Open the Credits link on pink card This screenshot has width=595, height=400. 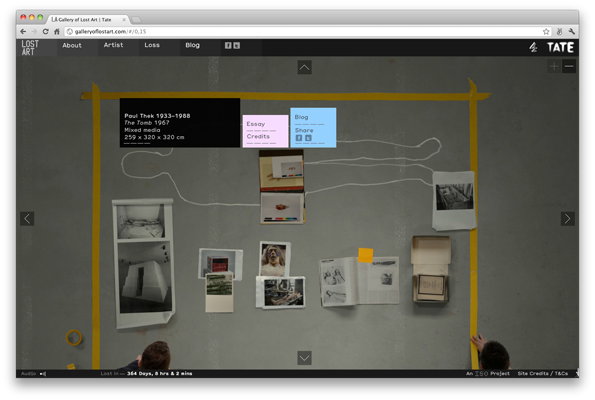tap(258, 136)
